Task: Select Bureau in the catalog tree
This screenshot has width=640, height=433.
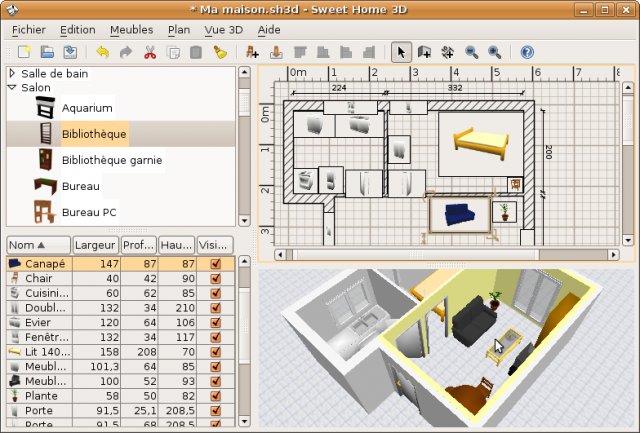Action: [81, 186]
